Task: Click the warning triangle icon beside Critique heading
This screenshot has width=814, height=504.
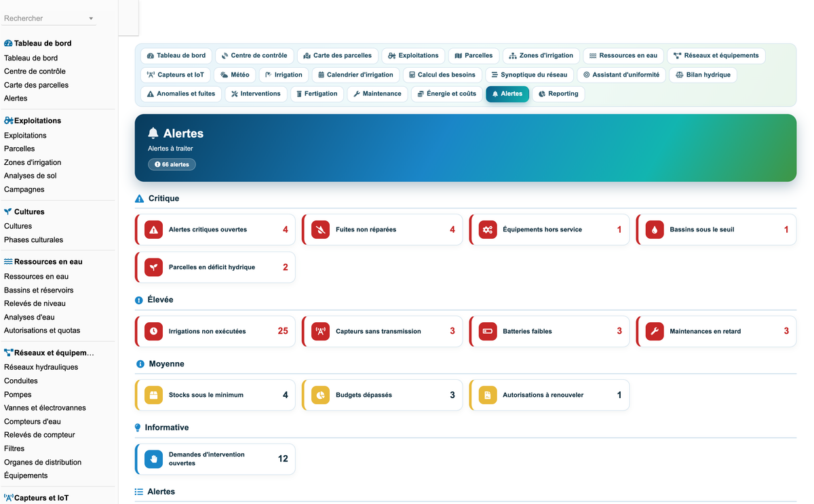Action: (139, 199)
